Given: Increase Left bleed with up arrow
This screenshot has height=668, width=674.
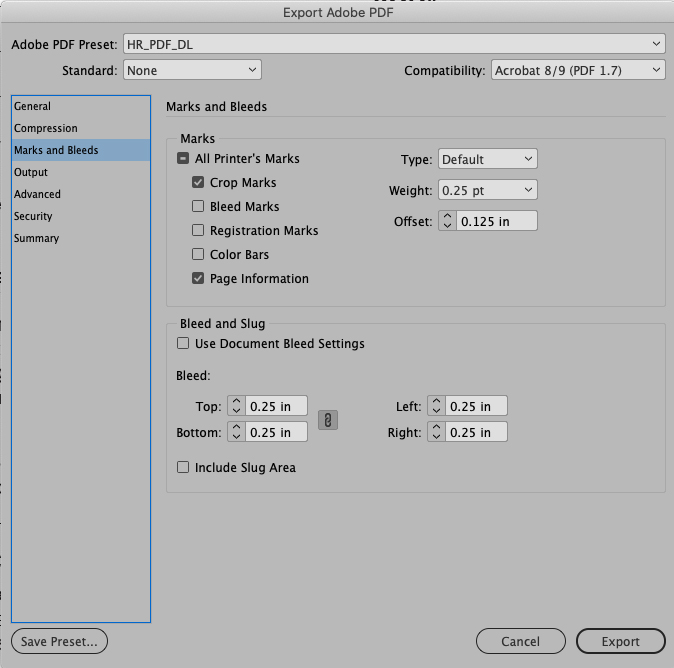Looking at the screenshot, I should [x=436, y=401].
